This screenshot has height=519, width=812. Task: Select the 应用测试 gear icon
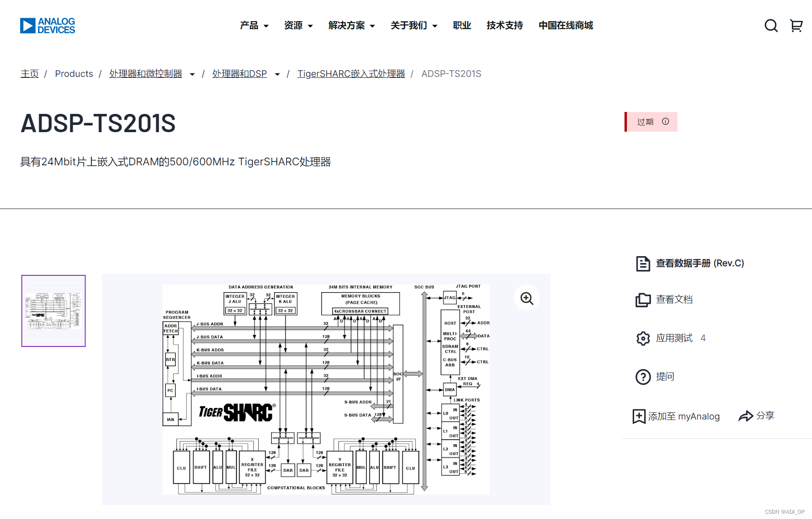[643, 338]
